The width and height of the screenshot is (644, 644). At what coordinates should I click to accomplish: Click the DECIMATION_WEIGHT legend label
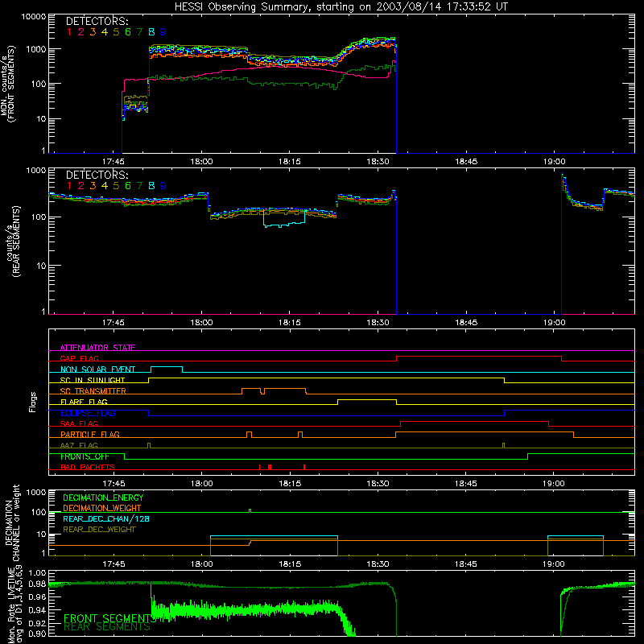point(102,508)
